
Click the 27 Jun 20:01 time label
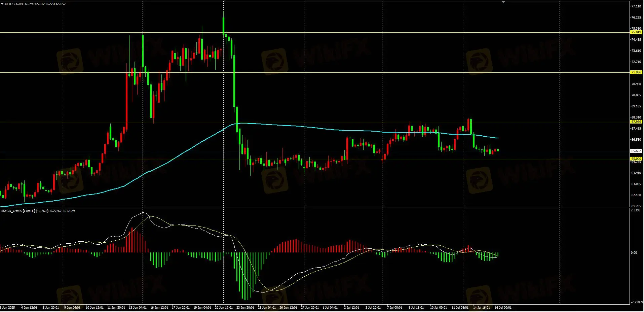pyautogui.click(x=310, y=308)
